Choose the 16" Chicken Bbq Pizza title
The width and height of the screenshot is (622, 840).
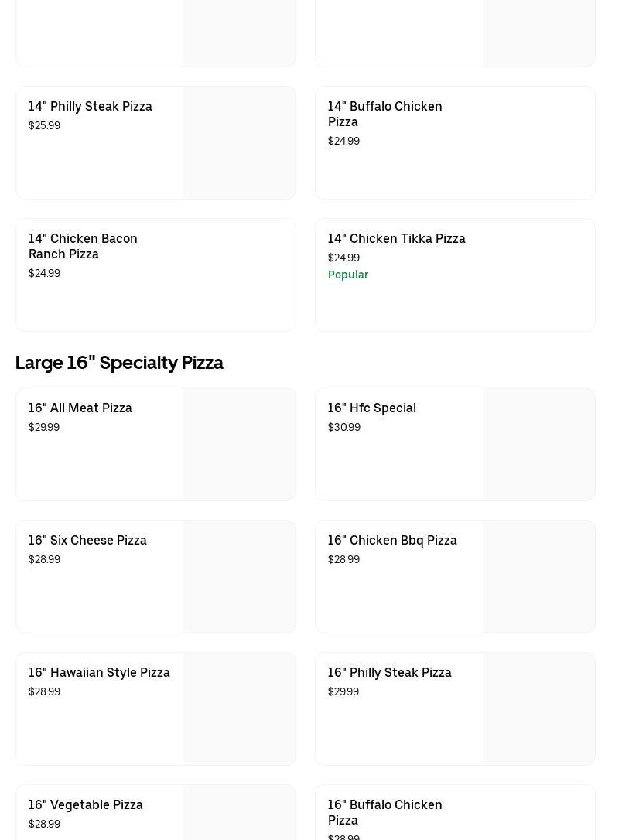[392, 540]
